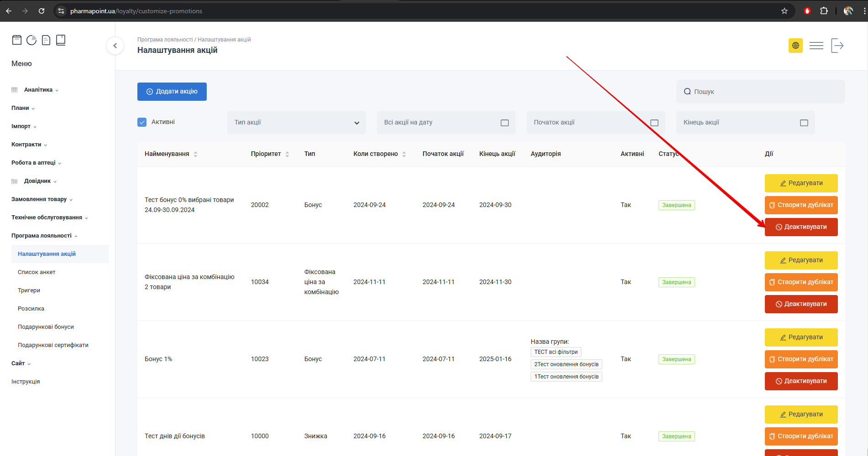Click the logout icon at top right
868x456 pixels.
[837, 46]
